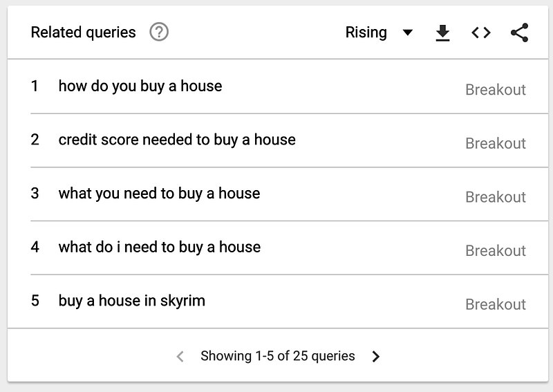
Task: Click the share icon
Action: [519, 32]
